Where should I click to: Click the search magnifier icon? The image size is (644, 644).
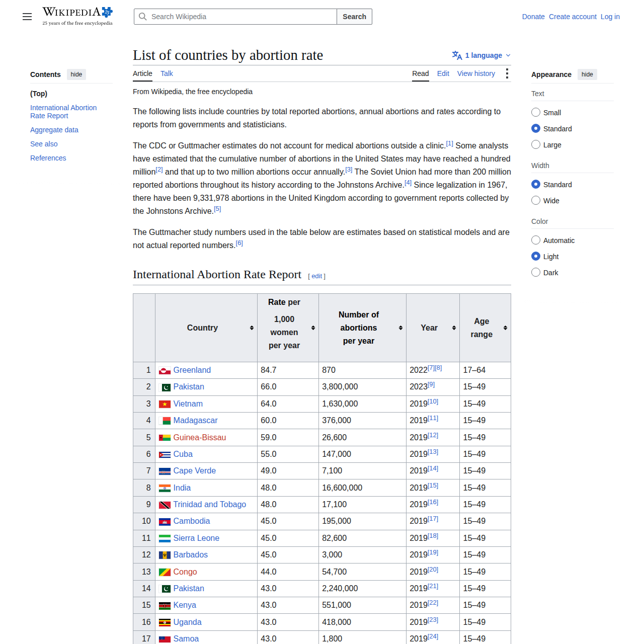point(143,17)
